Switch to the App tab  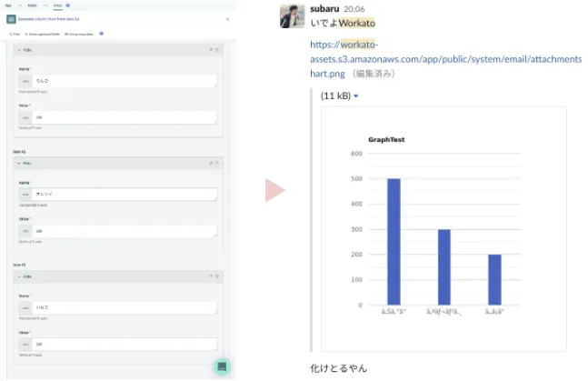[x=8, y=5]
